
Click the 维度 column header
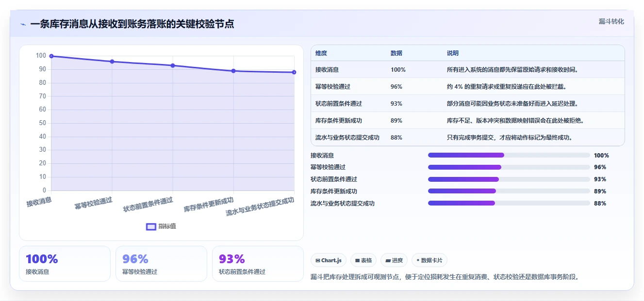click(321, 53)
